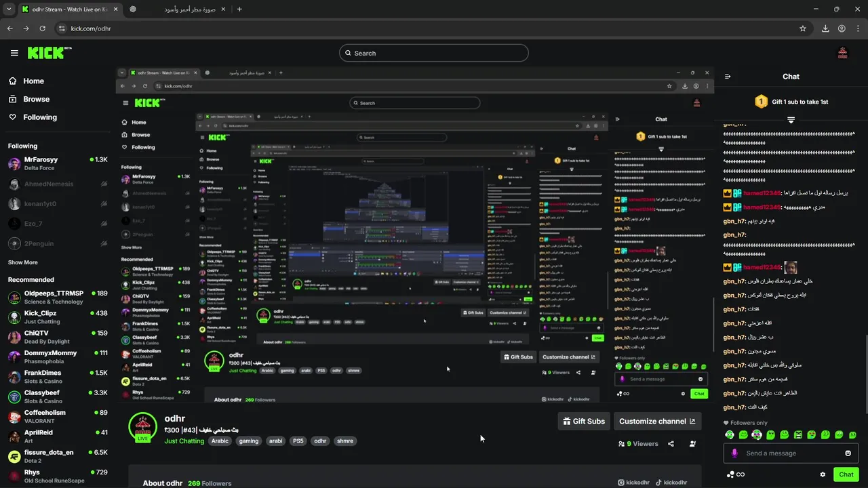Click the Arabic tag under the main stream title
This screenshot has height=488, width=868.
click(220, 441)
